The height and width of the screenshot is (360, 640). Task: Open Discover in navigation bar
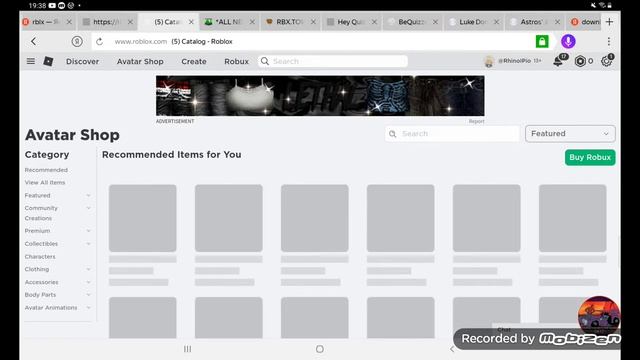click(82, 61)
